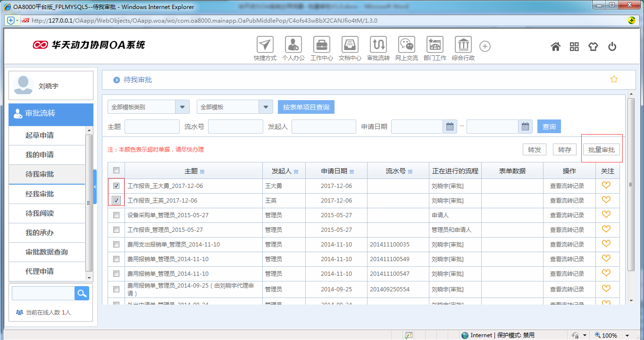The height and width of the screenshot is (340, 644).
Task: Click the 批量审批 button
Action: pos(602,149)
